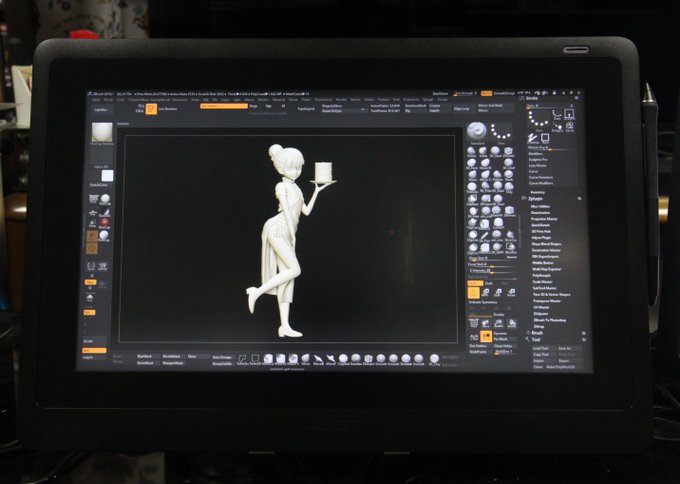Click the SwitchColor button under color swatch

[x=99, y=185]
